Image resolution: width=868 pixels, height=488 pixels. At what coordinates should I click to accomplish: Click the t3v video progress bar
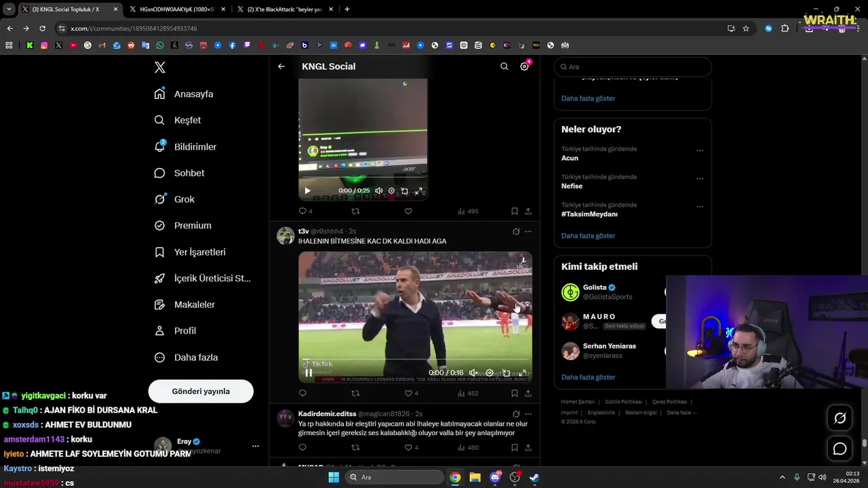tap(416, 359)
